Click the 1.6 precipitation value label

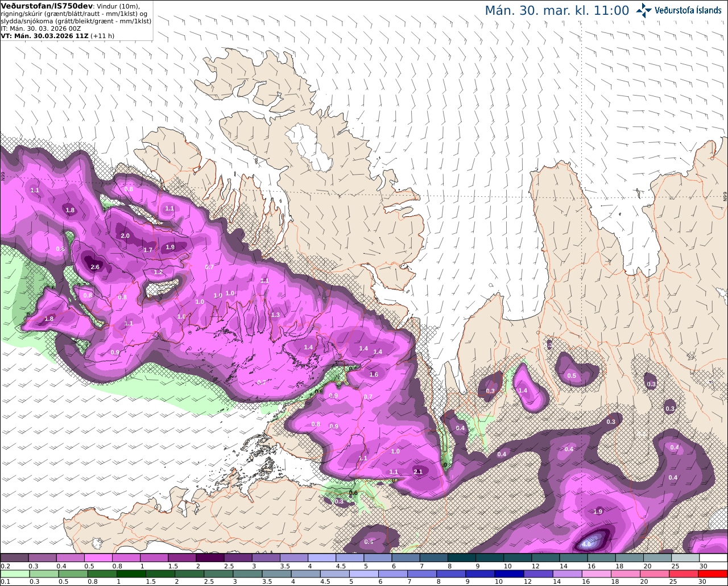[x=374, y=374]
